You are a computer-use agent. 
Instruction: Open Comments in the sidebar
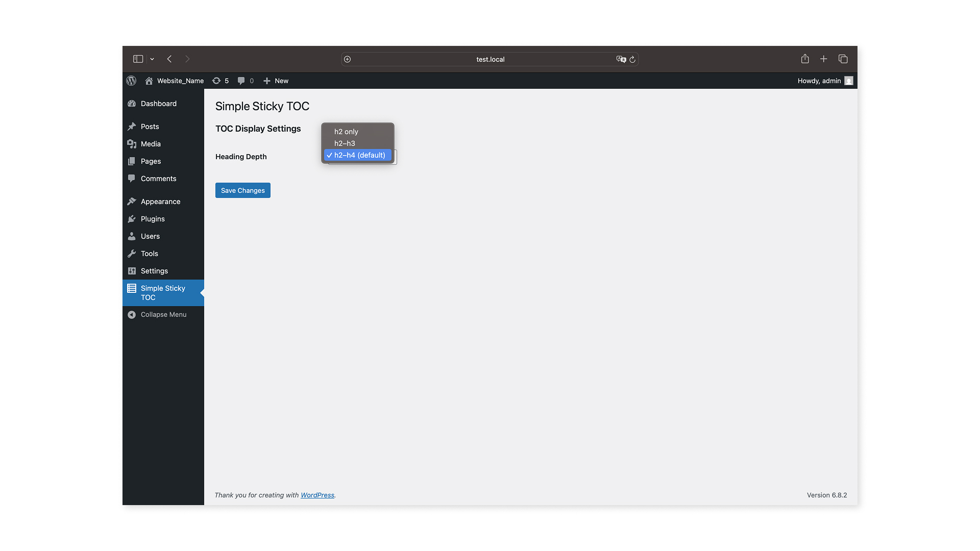163,179
